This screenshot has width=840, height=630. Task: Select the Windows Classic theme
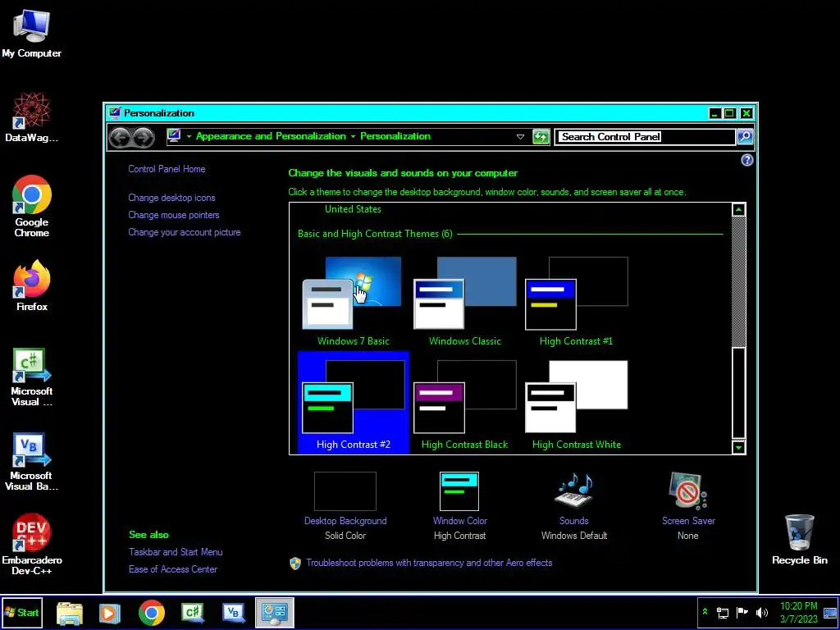[464, 300]
